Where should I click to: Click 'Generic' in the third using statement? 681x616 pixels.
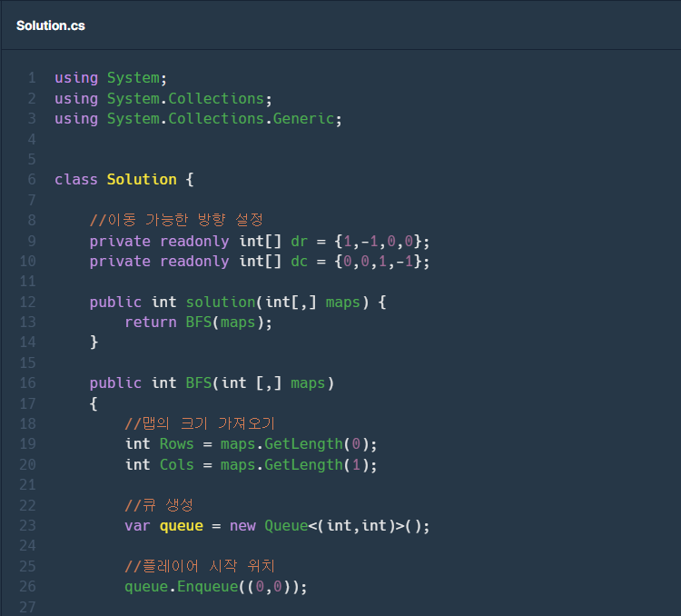click(303, 119)
